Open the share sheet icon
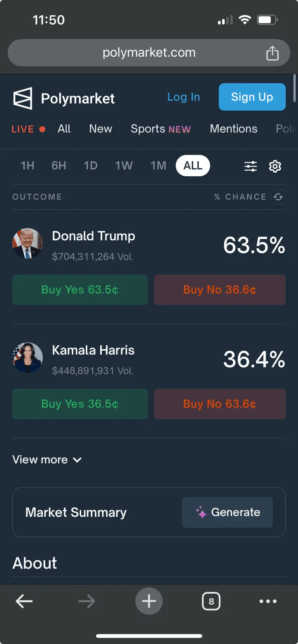 coord(273,53)
